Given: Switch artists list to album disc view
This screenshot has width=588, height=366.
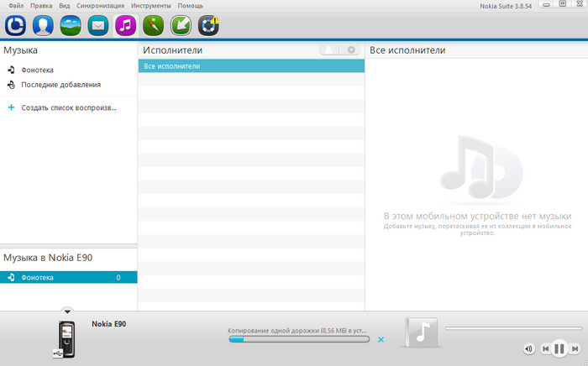Looking at the screenshot, I should point(350,50).
